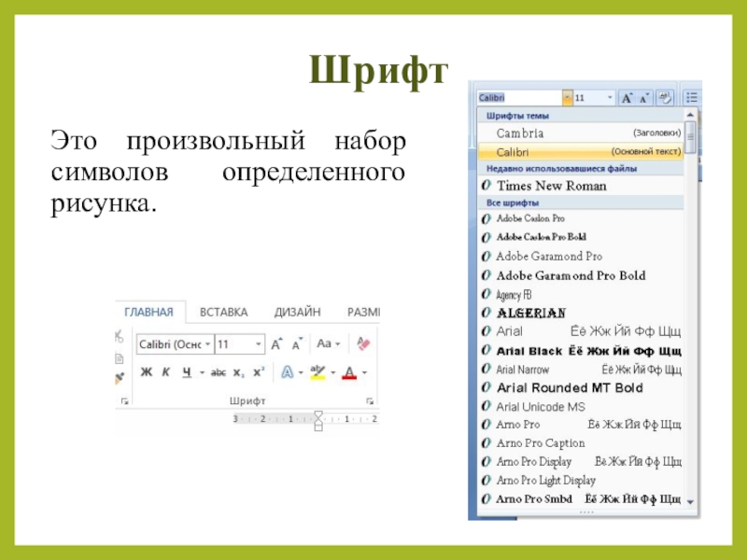Open text effects dropdown arrow
This screenshot has height=560, width=747.
301,372
